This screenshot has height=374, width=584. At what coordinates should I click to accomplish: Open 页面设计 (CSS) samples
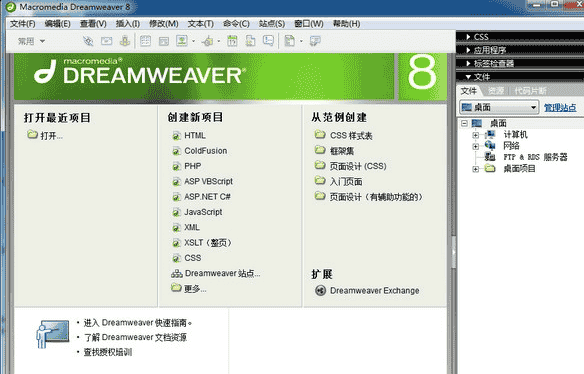tap(358, 166)
